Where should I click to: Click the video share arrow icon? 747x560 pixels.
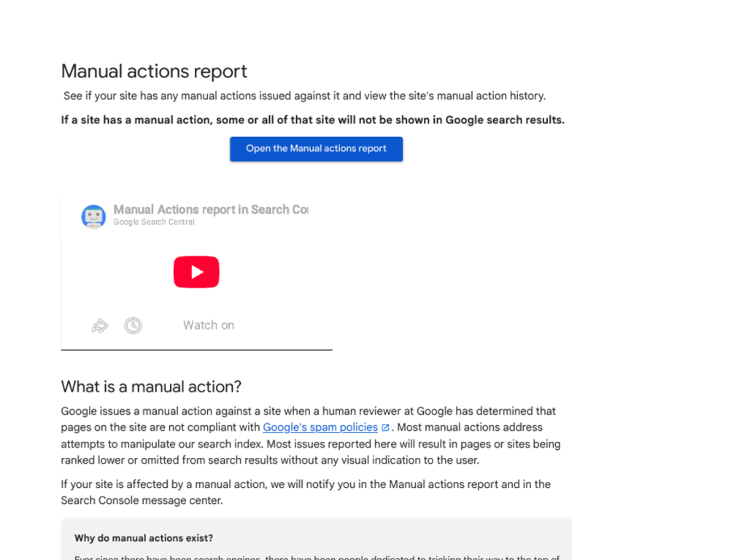[x=100, y=326]
